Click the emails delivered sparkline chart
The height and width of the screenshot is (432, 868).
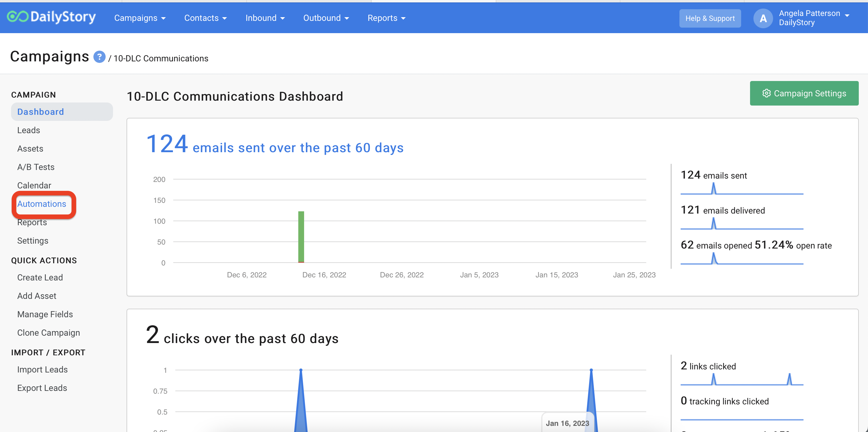tap(742, 224)
